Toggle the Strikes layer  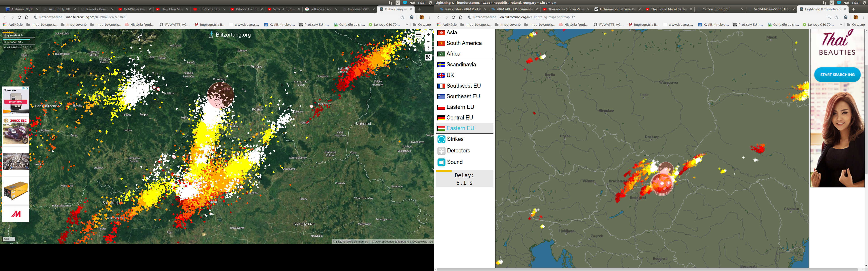(455, 139)
